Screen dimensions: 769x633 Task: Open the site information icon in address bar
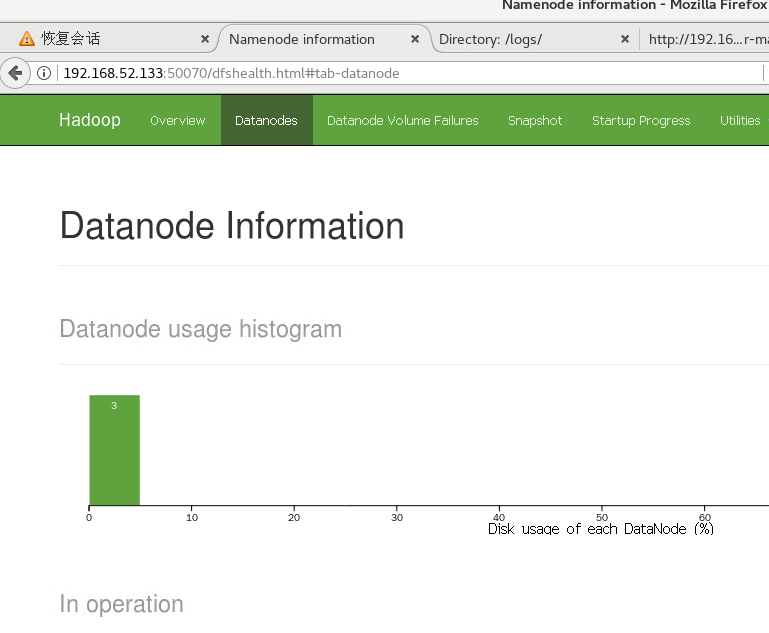[x=44, y=73]
